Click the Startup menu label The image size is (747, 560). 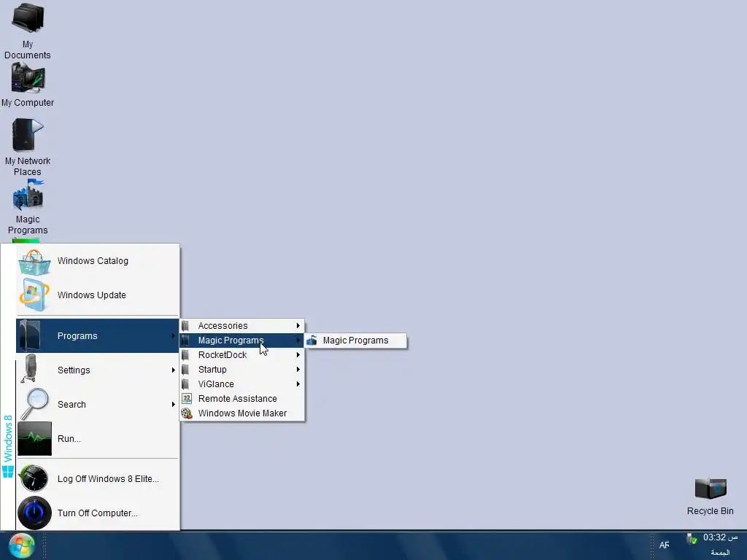pyautogui.click(x=212, y=370)
